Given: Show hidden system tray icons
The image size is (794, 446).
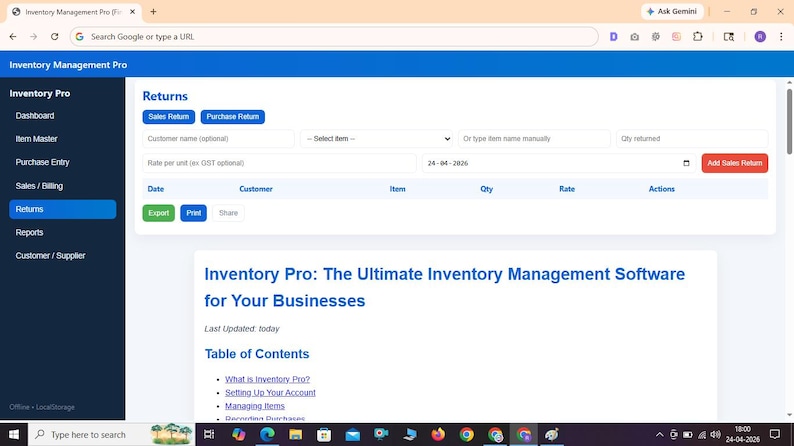Looking at the screenshot, I should [659, 434].
